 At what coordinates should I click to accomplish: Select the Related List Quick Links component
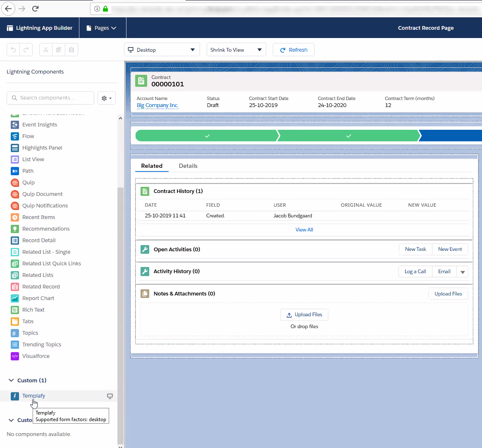[x=46, y=264]
